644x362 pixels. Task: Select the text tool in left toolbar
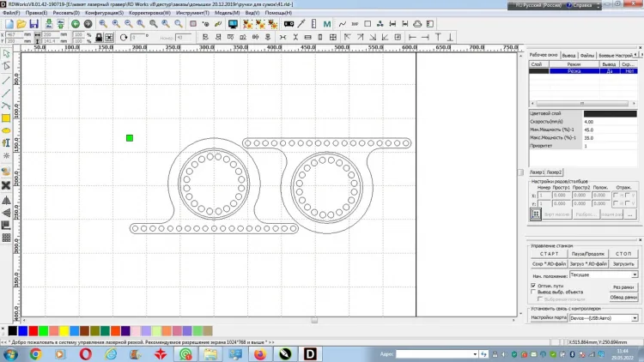pos(6,143)
